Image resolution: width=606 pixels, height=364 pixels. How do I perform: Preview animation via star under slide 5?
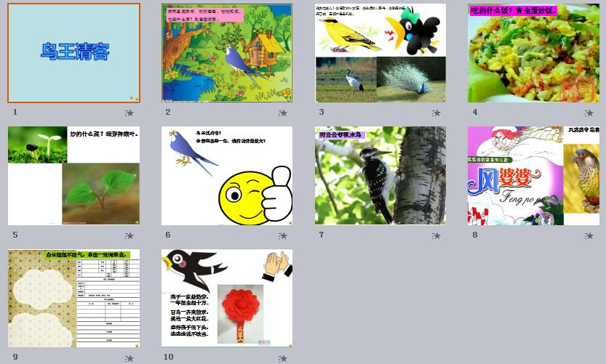[129, 235]
